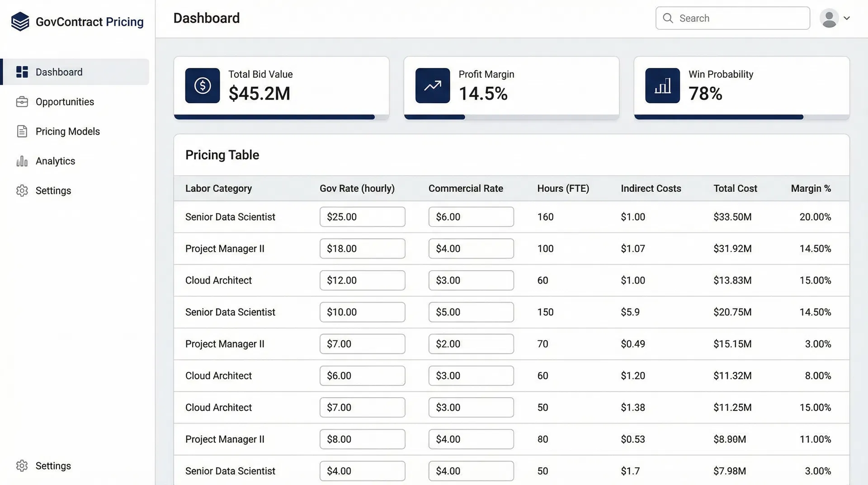Click the chart icon on Win Probability card

[662, 86]
